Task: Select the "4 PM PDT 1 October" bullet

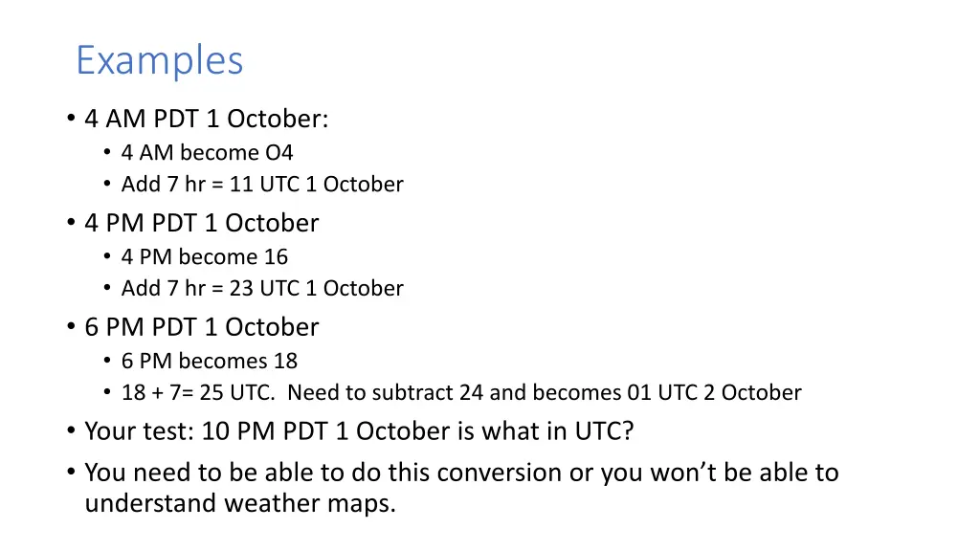Action: pos(201,223)
